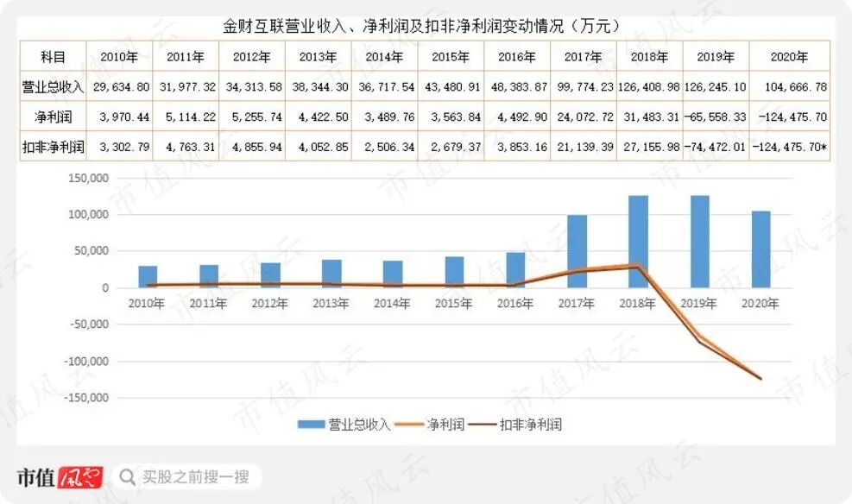Viewport: 852px width, 504px height.
Task: Click the 科目 header cell
Action: click(x=53, y=56)
